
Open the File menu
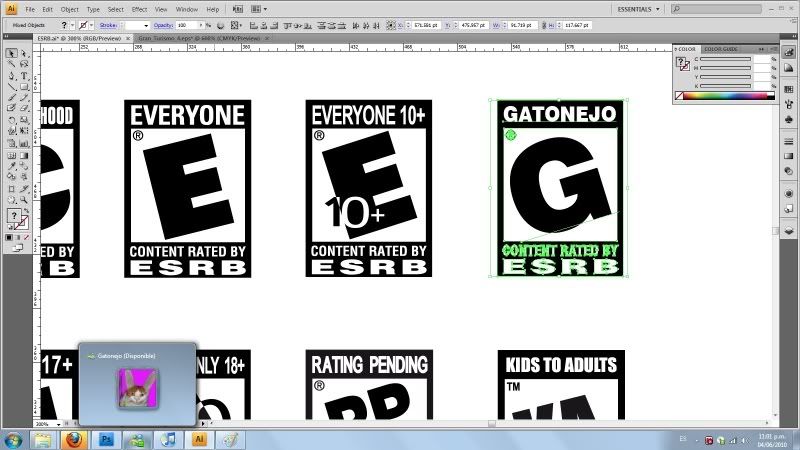click(x=30, y=9)
